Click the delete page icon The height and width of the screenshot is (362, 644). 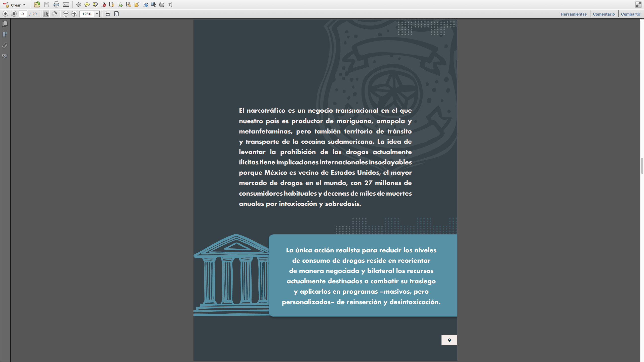tap(103, 5)
